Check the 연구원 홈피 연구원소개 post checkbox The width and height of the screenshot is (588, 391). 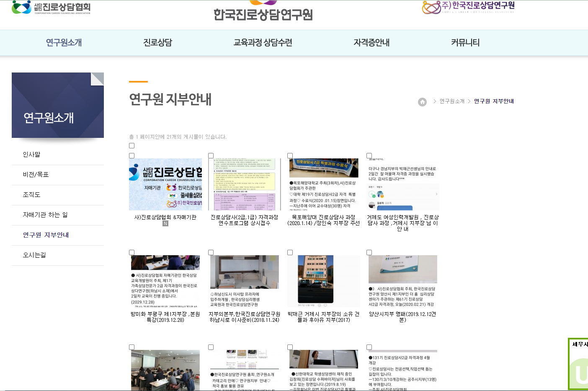[x=211, y=347]
